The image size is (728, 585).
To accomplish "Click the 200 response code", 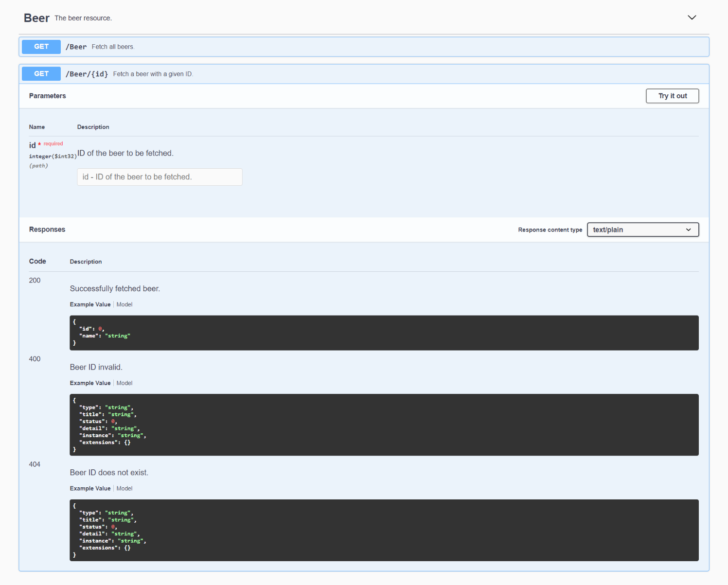I will tap(35, 280).
